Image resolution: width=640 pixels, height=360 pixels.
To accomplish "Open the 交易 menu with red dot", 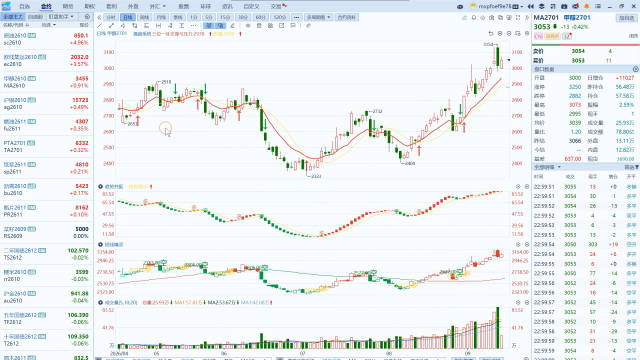I will [x=278, y=7].
